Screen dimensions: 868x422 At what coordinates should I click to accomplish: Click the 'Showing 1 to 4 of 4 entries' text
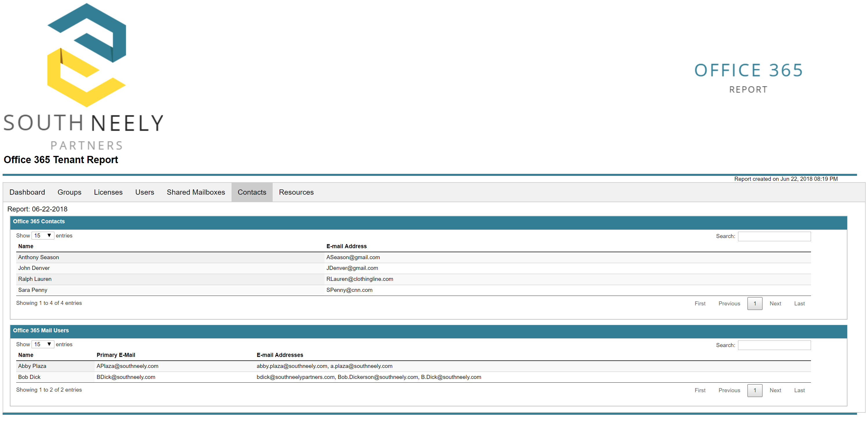click(x=49, y=303)
